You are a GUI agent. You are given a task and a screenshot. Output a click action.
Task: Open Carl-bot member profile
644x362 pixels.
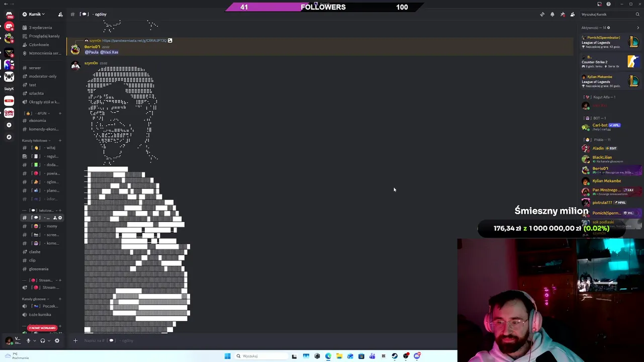pos(610,127)
